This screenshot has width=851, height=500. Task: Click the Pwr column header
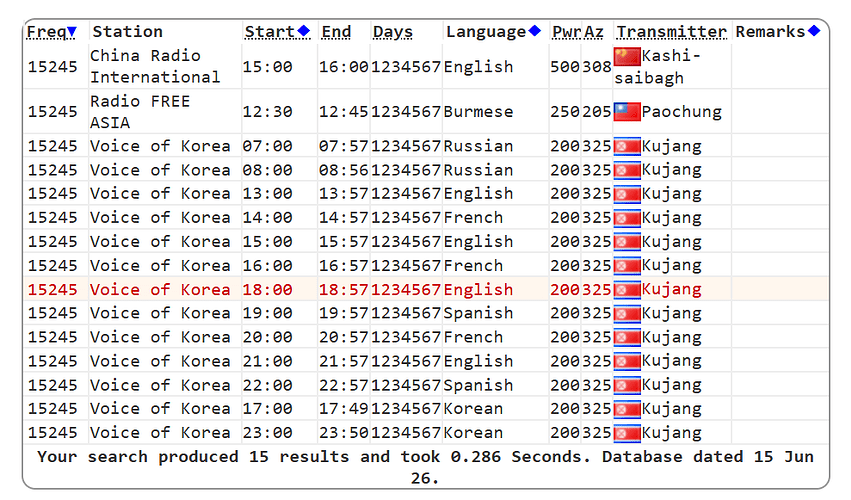(x=567, y=32)
